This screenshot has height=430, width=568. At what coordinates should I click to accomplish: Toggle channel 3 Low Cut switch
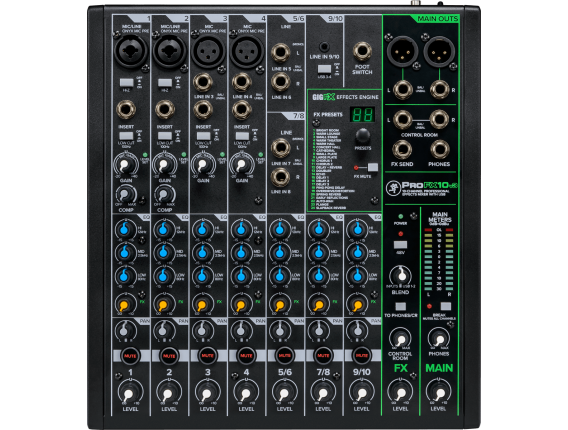point(203,136)
